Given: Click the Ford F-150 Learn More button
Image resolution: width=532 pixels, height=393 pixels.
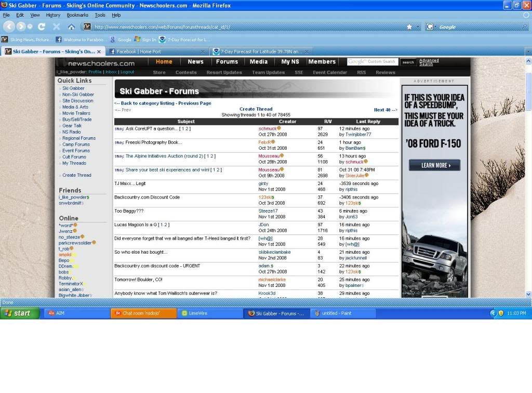Looking at the screenshot, I should [434, 165].
